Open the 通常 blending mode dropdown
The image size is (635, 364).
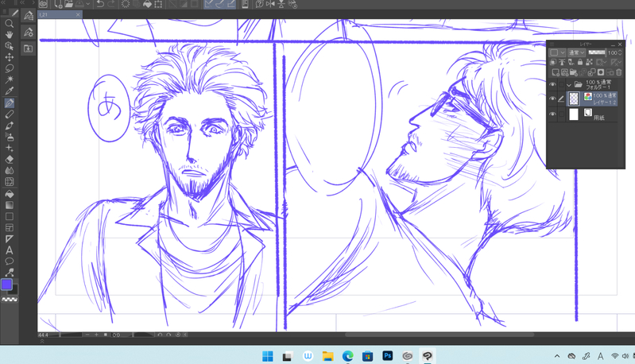[576, 52]
